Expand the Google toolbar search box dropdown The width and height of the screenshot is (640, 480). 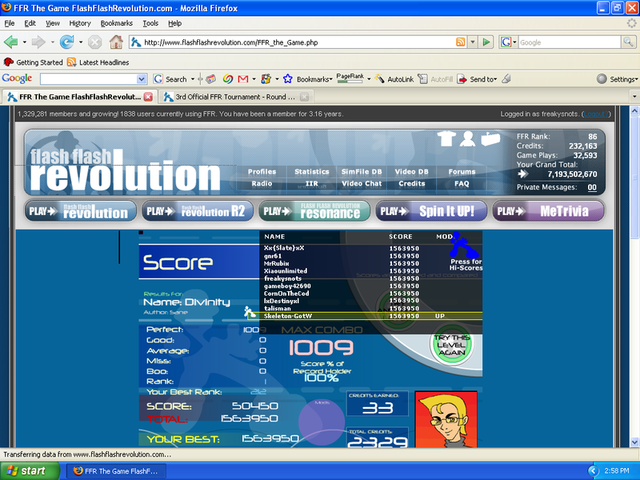(x=141, y=79)
